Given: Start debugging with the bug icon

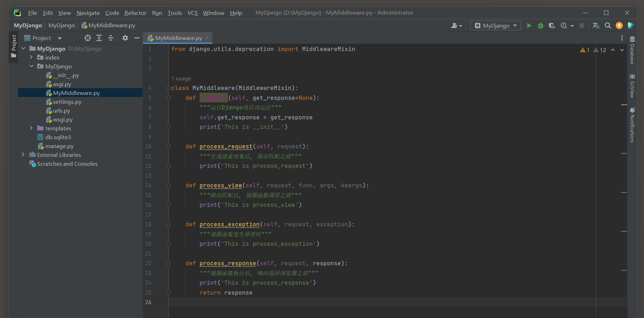Looking at the screenshot, I should (540, 25).
